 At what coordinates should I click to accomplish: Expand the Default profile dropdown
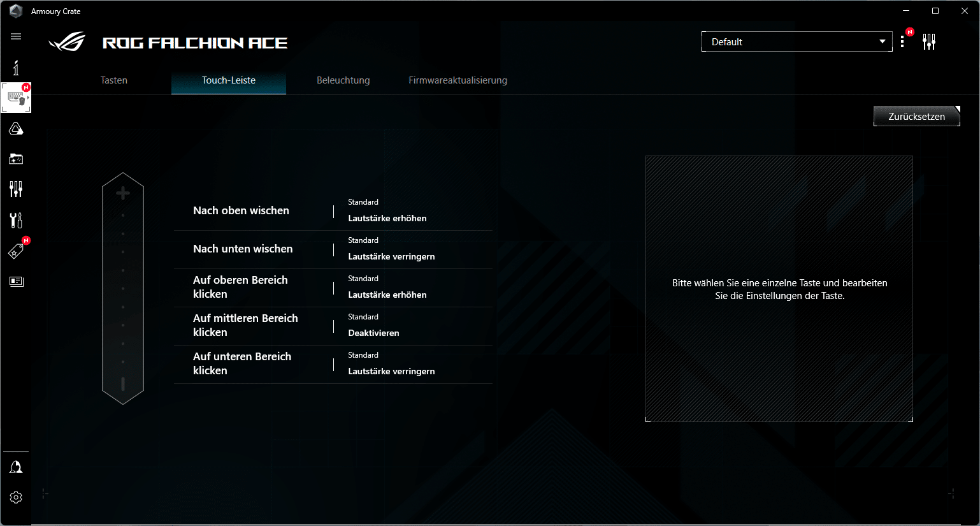point(796,42)
